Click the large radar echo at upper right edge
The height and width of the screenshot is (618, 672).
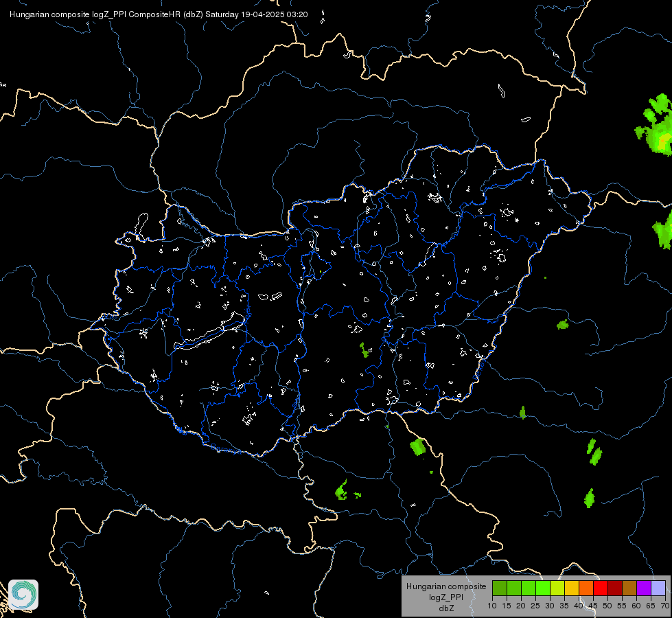(x=654, y=125)
